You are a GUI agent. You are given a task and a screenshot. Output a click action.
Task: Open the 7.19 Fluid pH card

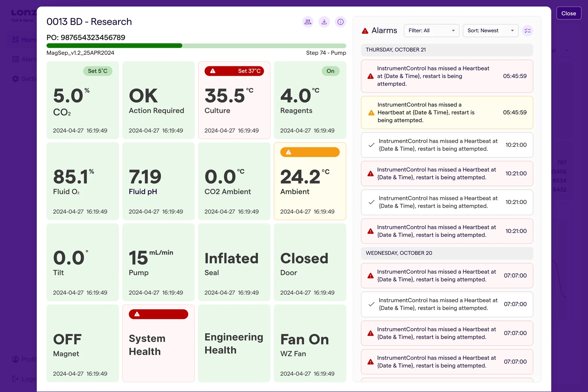(x=158, y=181)
